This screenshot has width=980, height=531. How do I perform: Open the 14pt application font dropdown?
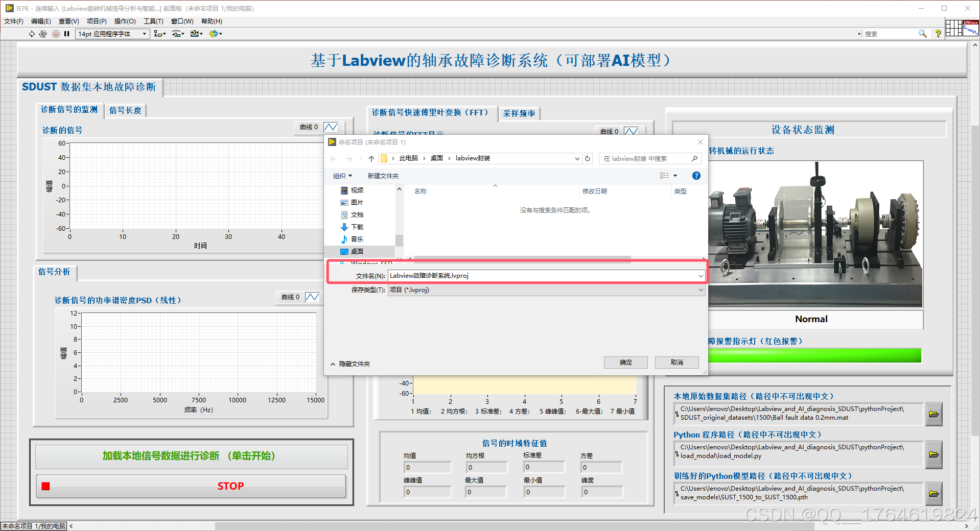tap(112, 34)
